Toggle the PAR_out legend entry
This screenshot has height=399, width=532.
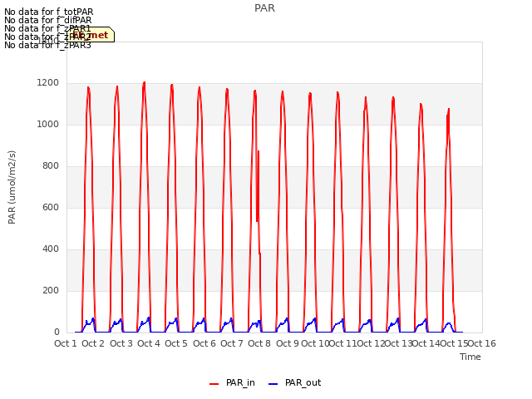pos(294,383)
